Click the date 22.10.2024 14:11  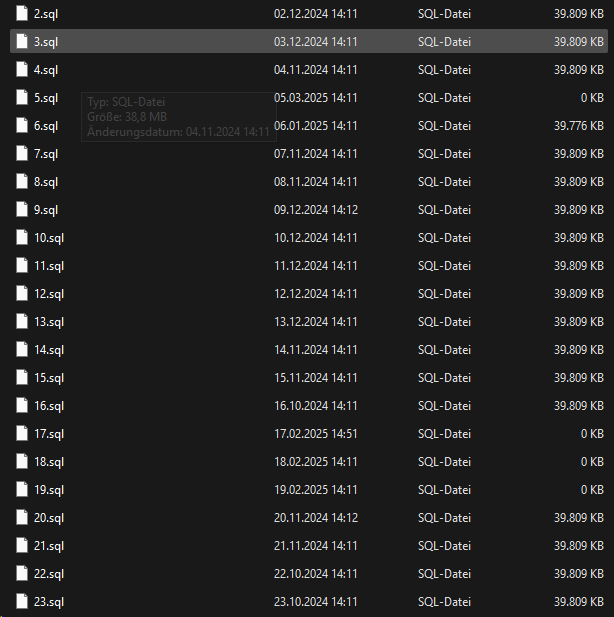pyautogui.click(x=316, y=574)
